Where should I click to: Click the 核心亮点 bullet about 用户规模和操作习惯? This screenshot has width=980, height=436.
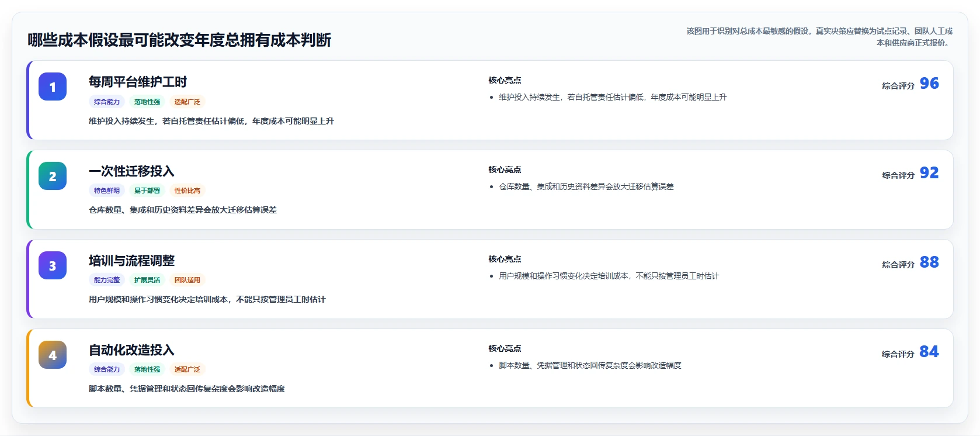coord(609,276)
